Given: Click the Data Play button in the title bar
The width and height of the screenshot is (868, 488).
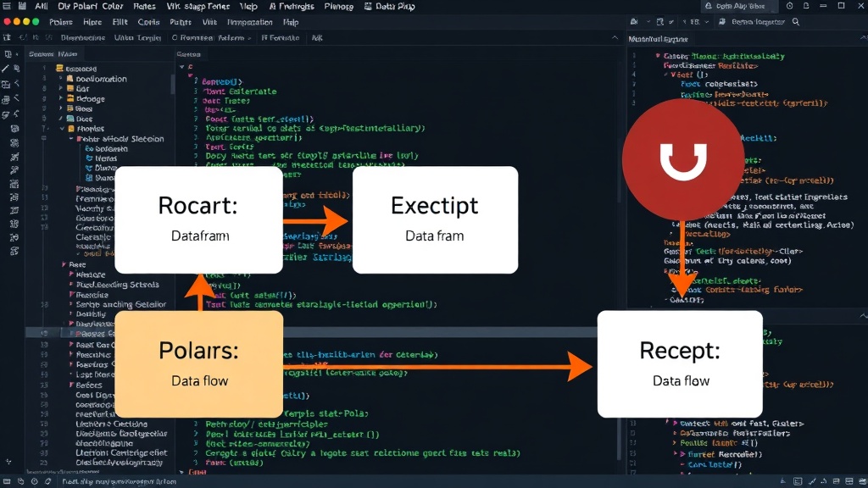Looking at the screenshot, I should [390, 7].
